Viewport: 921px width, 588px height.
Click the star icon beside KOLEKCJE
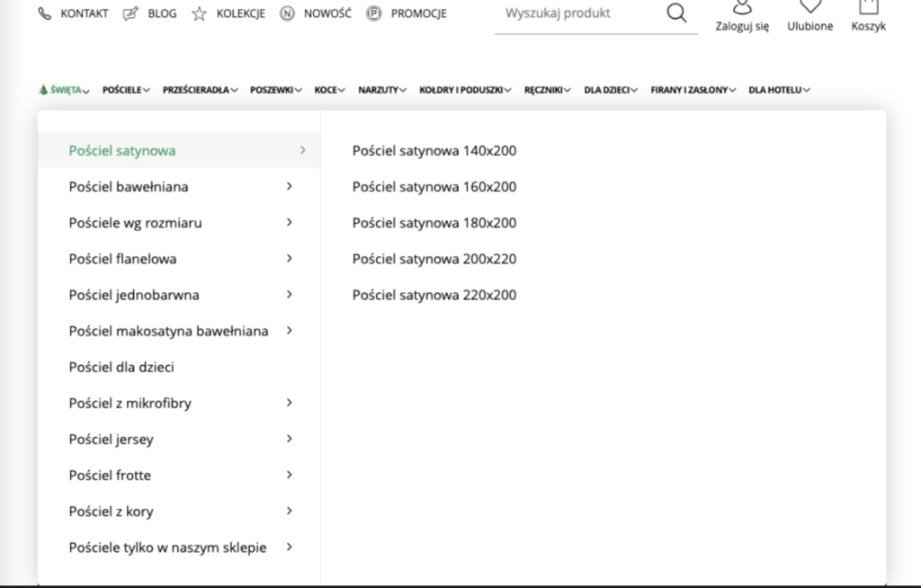pyautogui.click(x=199, y=13)
